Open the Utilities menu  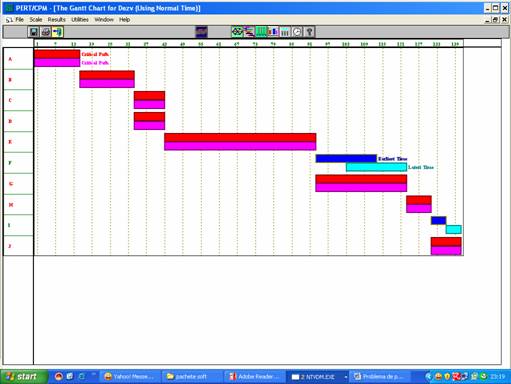pyautogui.click(x=80, y=20)
